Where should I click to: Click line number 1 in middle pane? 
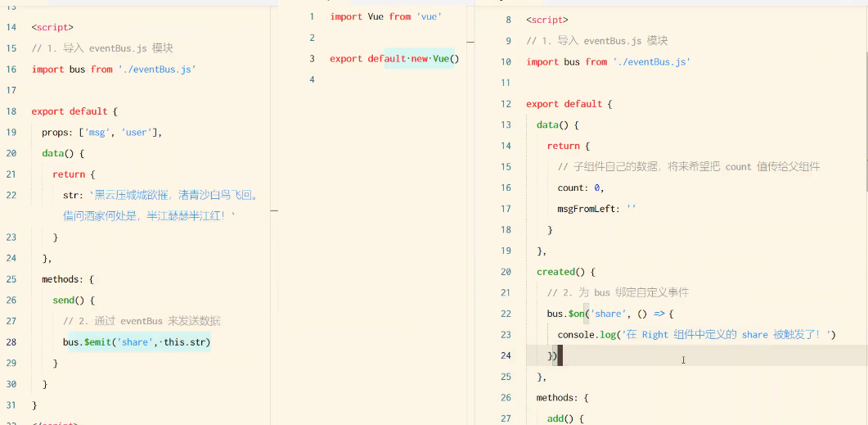click(x=312, y=16)
